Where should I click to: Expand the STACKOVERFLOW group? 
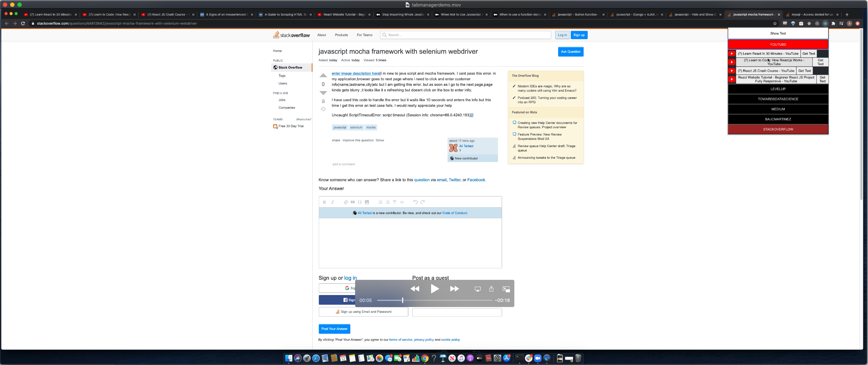coord(778,129)
